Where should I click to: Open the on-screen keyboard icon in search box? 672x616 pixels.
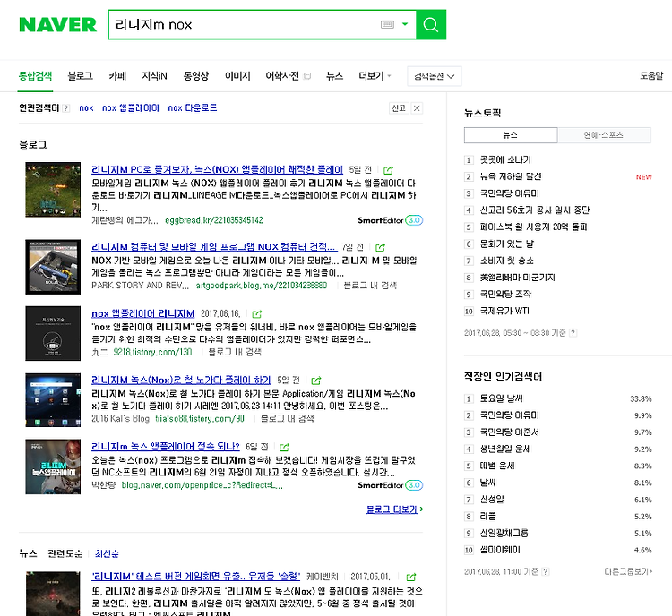tap(387, 25)
